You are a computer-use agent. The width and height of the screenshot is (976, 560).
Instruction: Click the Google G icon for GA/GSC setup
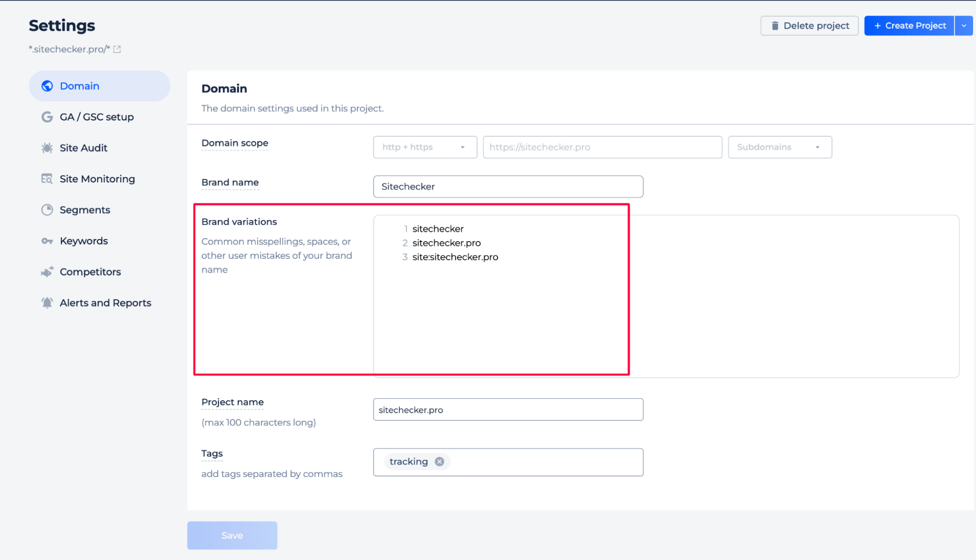(47, 117)
